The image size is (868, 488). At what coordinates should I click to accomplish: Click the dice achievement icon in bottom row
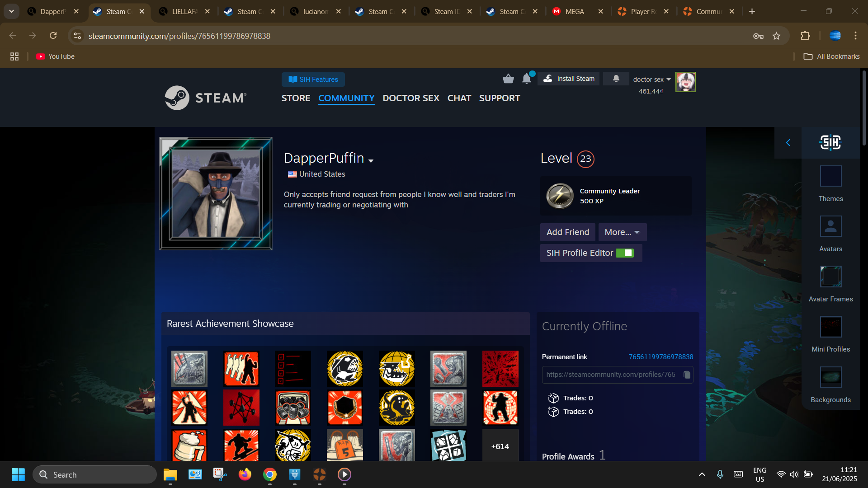tap(448, 446)
